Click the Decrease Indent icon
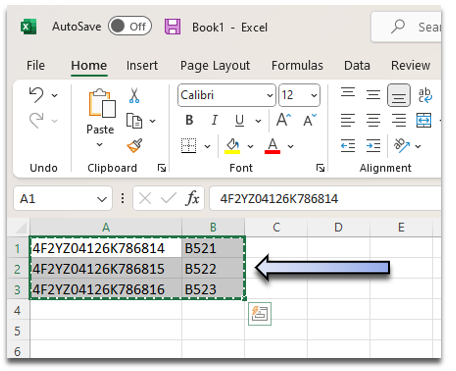The width and height of the screenshot is (456, 371). 348,146
